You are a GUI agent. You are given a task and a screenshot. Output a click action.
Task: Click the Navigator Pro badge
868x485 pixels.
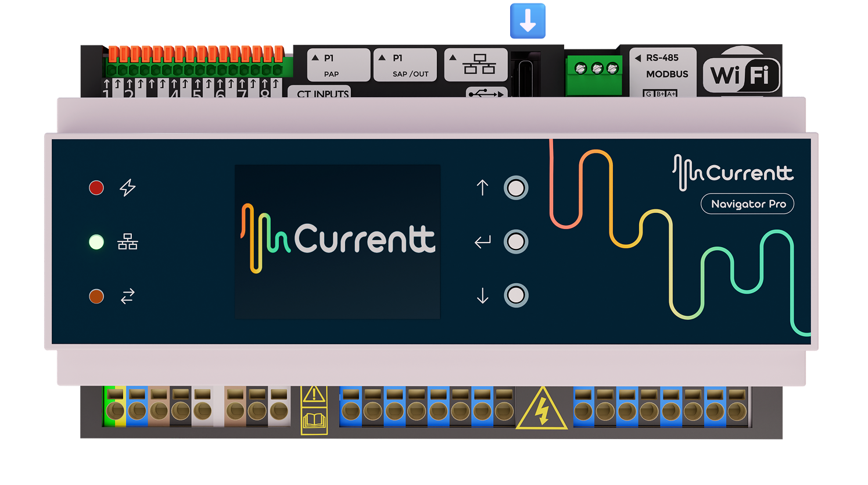(x=748, y=204)
